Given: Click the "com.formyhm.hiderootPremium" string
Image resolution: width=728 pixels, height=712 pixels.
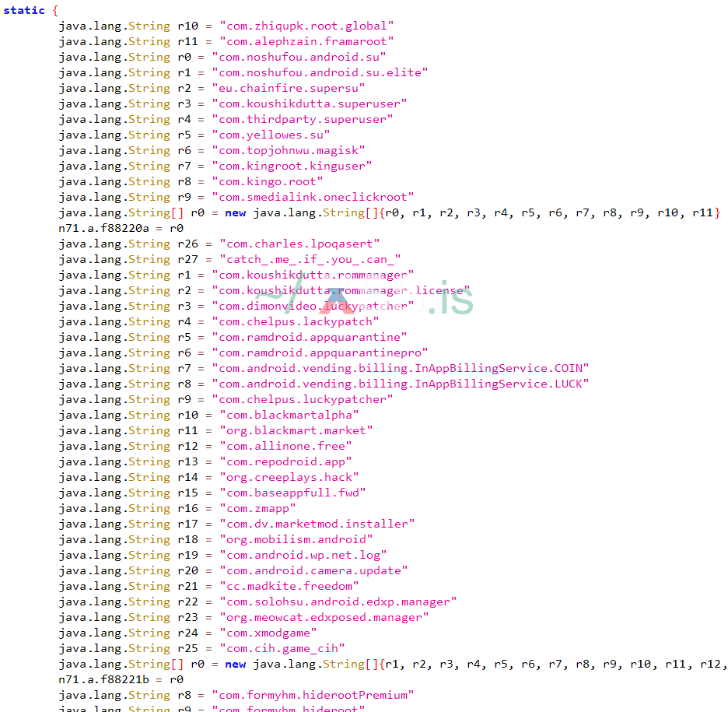Looking at the screenshot, I should [x=313, y=696].
